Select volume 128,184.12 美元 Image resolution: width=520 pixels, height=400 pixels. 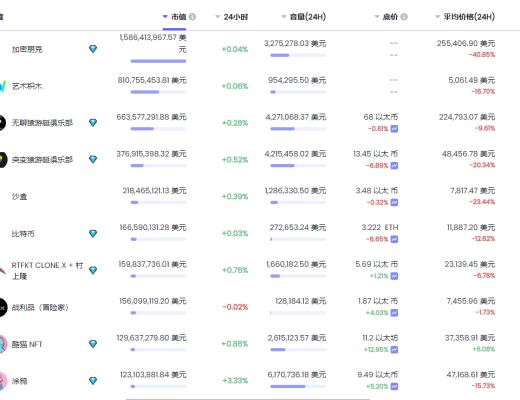[301, 301]
